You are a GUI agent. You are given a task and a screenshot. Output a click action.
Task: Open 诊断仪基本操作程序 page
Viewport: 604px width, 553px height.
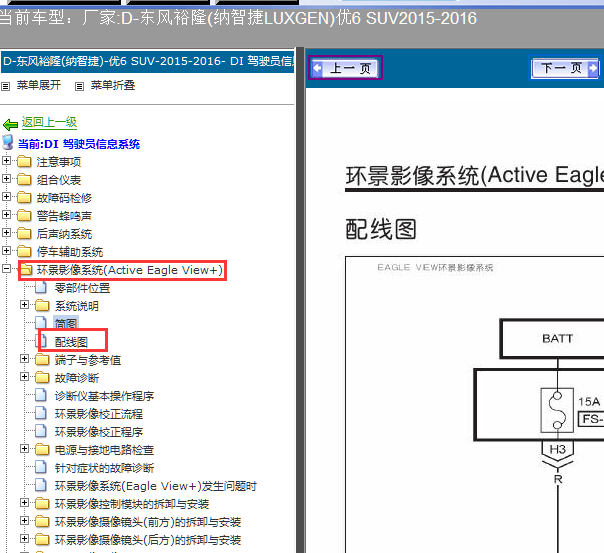(x=104, y=396)
